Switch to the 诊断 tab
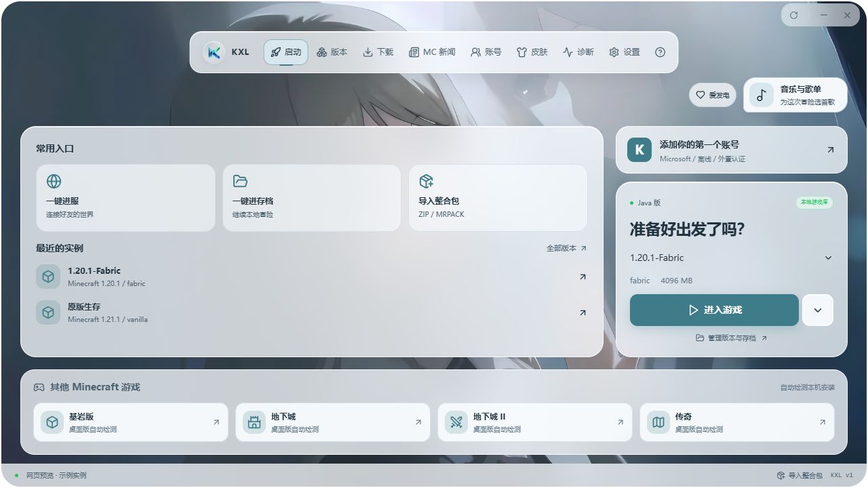The width and height of the screenshot is (868, 488). point(578,52)
